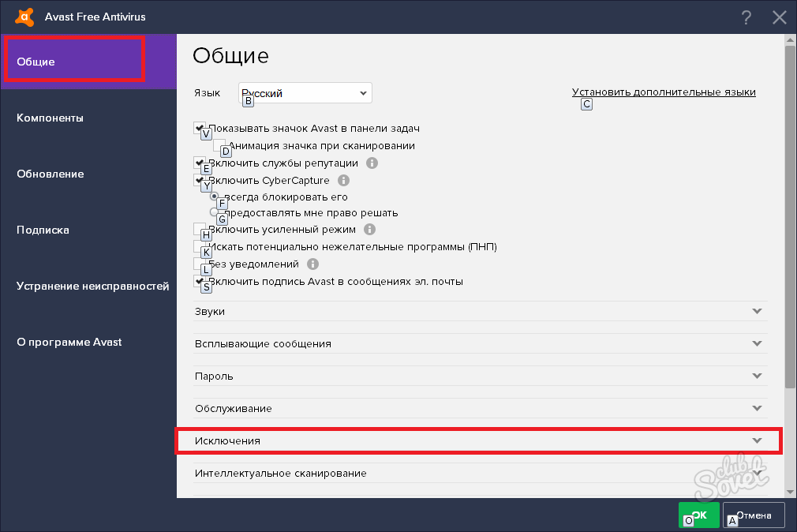
Task: Open О программе Avast tab
Action: 88,342
